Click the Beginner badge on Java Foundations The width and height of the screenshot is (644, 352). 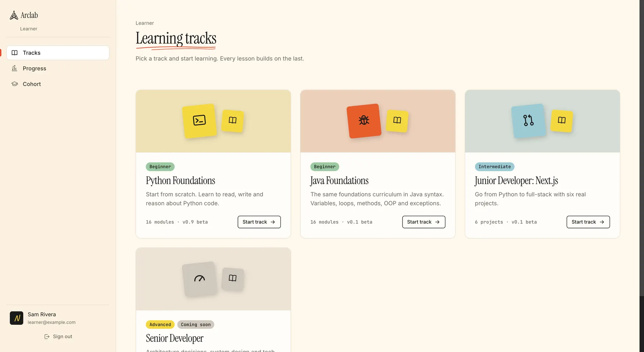(x=325, y=167)
